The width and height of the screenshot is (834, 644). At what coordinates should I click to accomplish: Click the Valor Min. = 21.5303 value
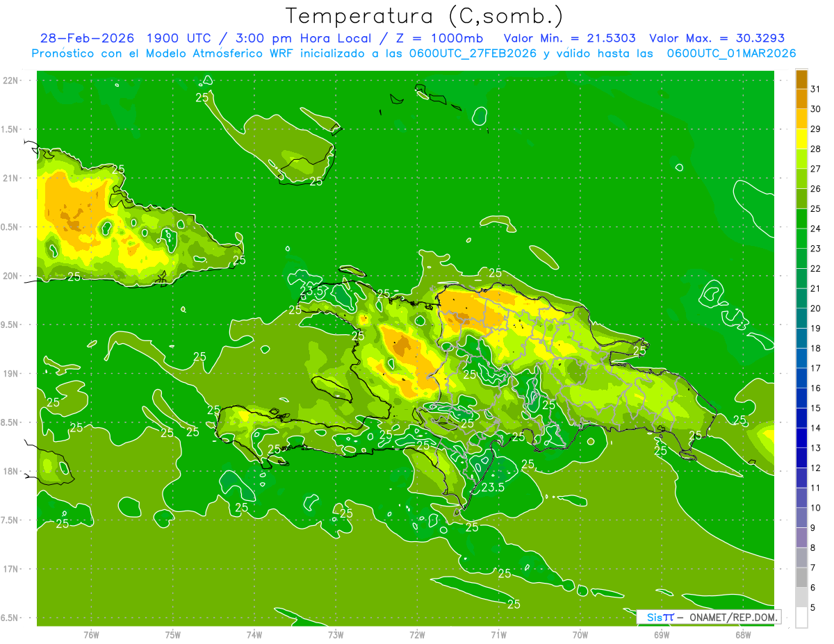[x=569, y=38]
